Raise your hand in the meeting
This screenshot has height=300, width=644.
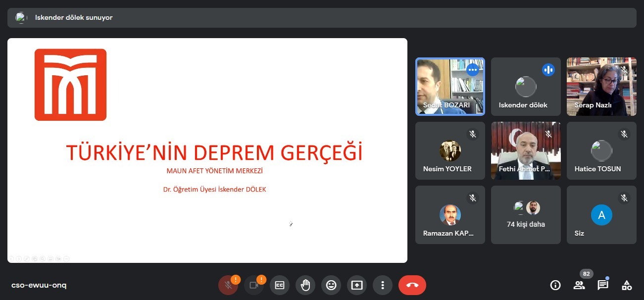[x=305, y=285]
